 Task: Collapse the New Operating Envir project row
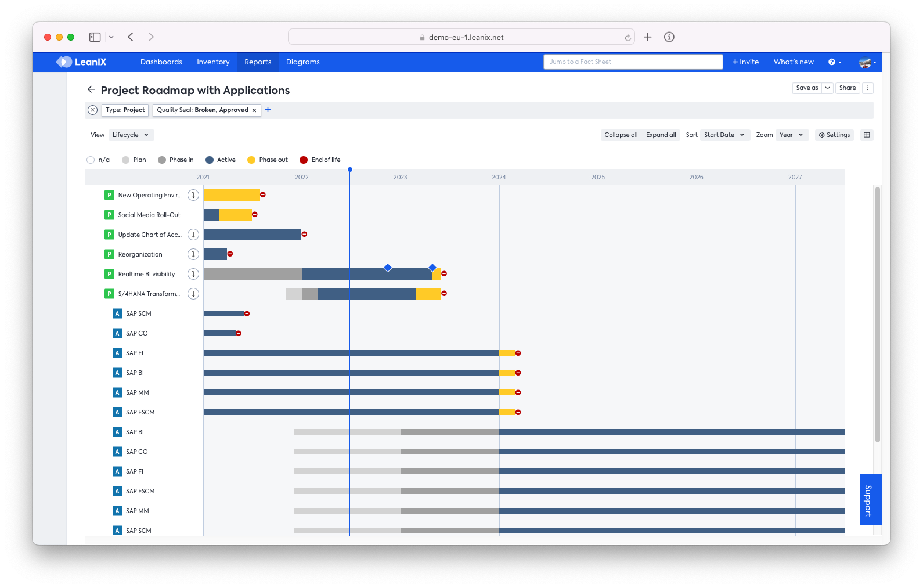pyautogui.click(x=193, y=195)
